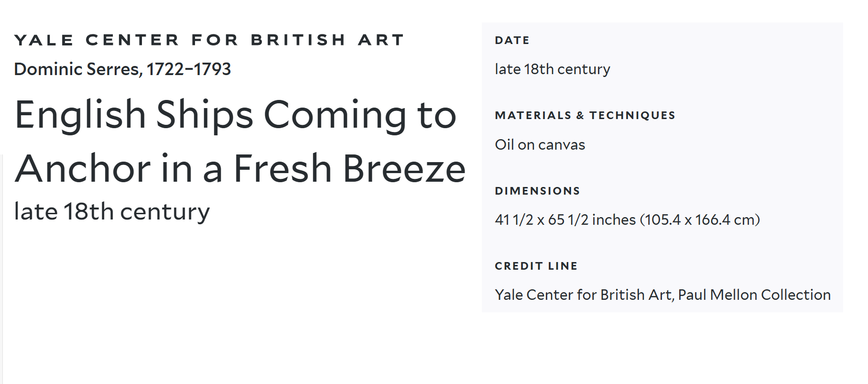Select the date value under the DATE heading
The width and height of the screenshot is (868, 384).
pos(552,69)
